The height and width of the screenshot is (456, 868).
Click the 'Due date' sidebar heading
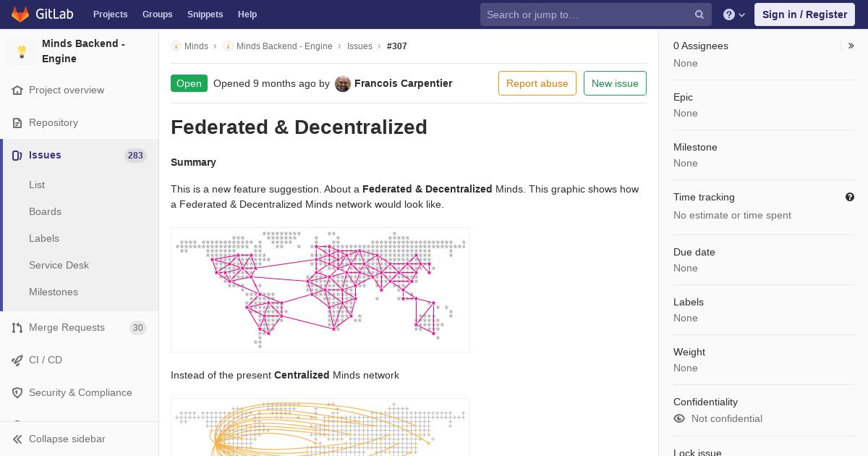(694, 252)
